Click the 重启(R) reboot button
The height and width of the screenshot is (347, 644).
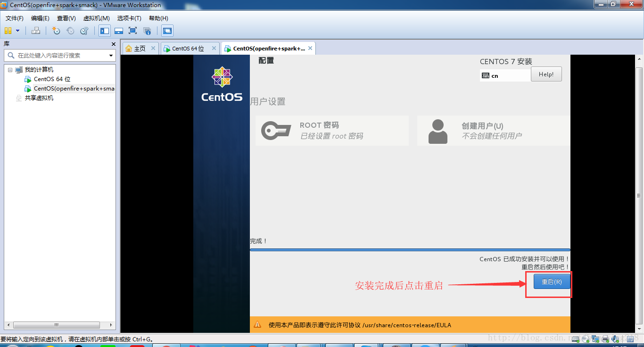click(552, 282)
